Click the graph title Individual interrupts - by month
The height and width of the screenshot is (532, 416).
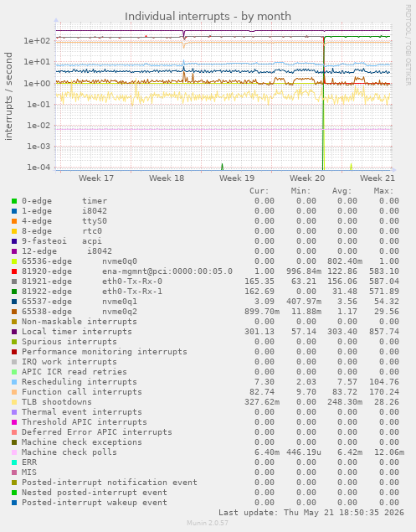click(x=208, y=16)
